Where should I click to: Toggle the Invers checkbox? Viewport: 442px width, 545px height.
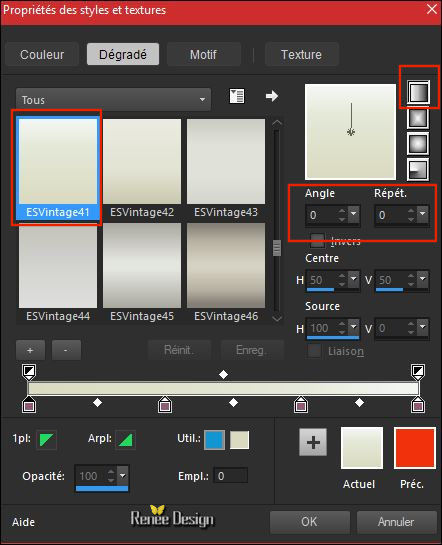pyautogui.click(x=317, y=241)
